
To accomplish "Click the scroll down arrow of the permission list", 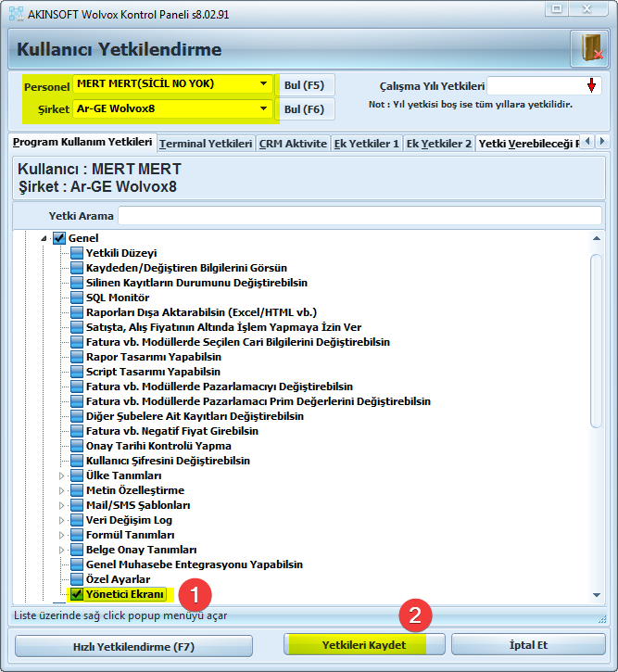I will 596,595.
